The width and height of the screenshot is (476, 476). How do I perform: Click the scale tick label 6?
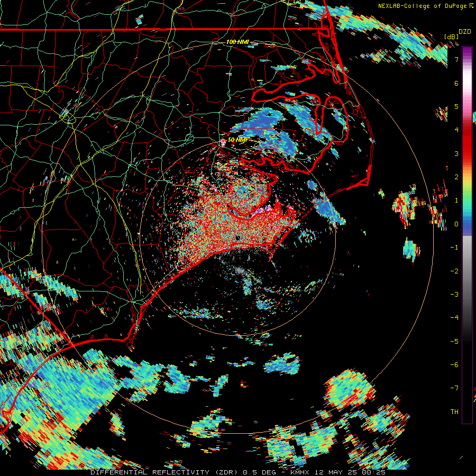point(456,83)
